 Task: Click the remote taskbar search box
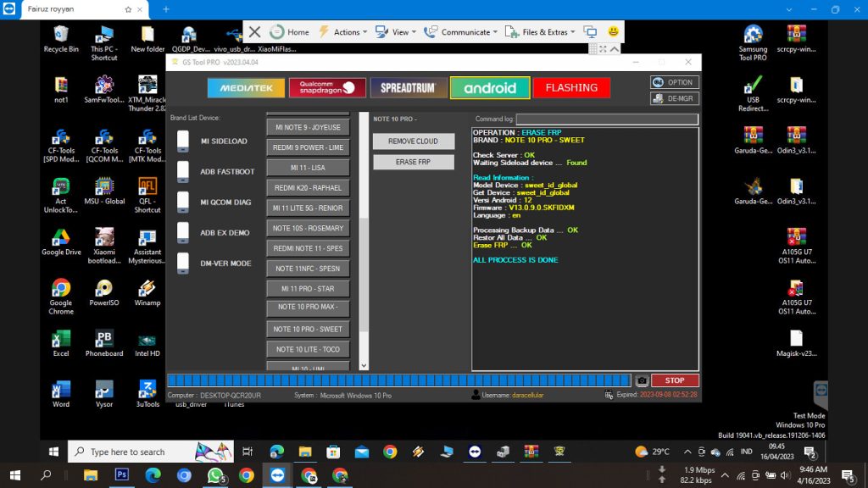(x=151, y=452)
